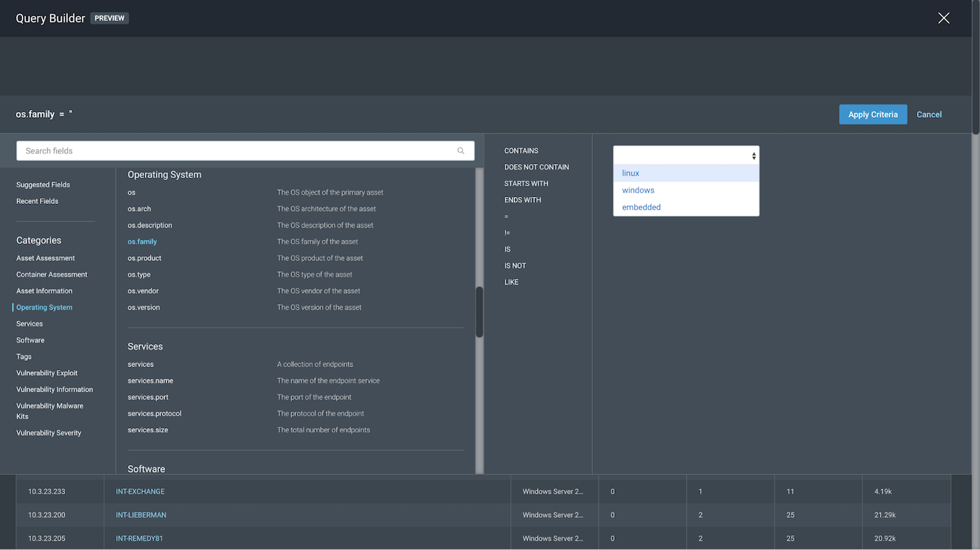Click the field list scrollbar thumb
980x550 pixels.
479,312
